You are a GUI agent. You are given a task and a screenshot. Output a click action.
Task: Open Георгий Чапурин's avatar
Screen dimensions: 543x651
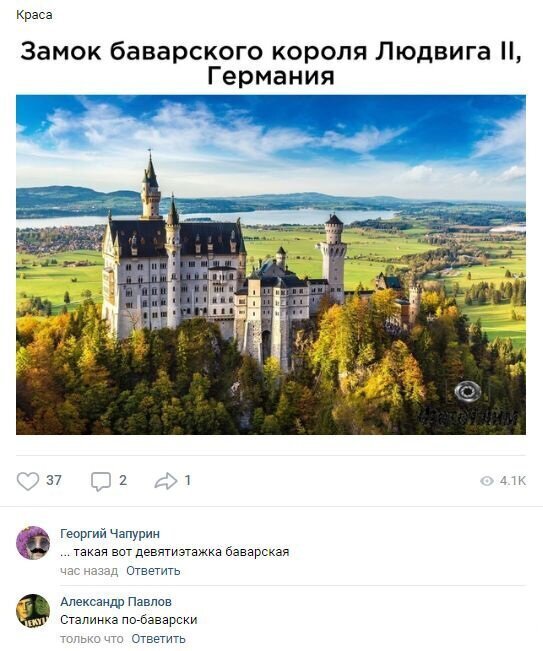(33, 543)
